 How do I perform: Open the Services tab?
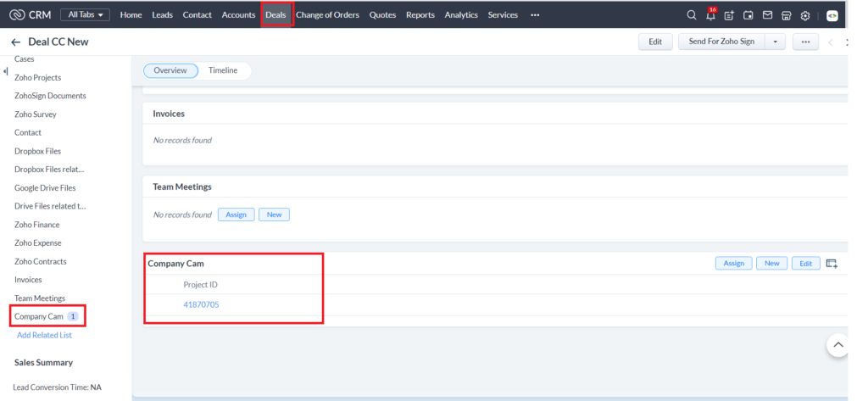503,15
